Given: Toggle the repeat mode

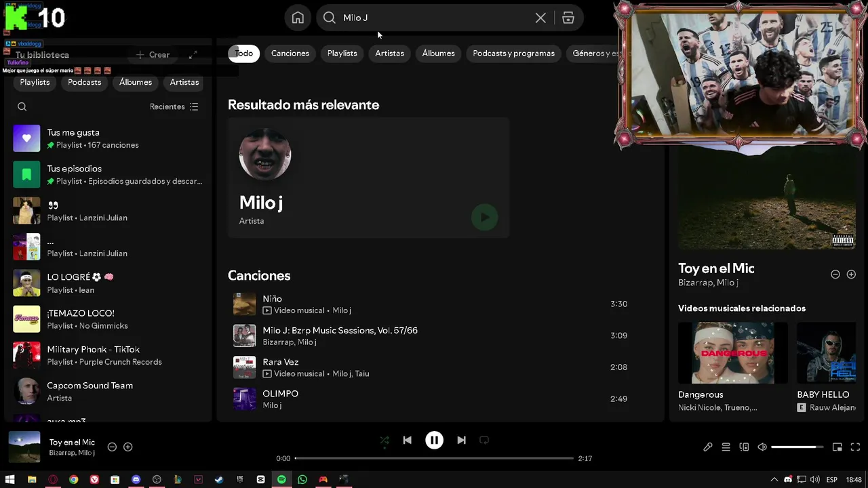Looking at the screenshot, I should click(x=484, y=441).
